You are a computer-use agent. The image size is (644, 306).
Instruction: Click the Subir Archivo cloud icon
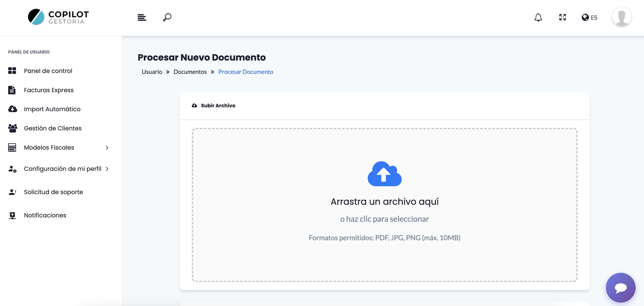(x=195, y=105)
